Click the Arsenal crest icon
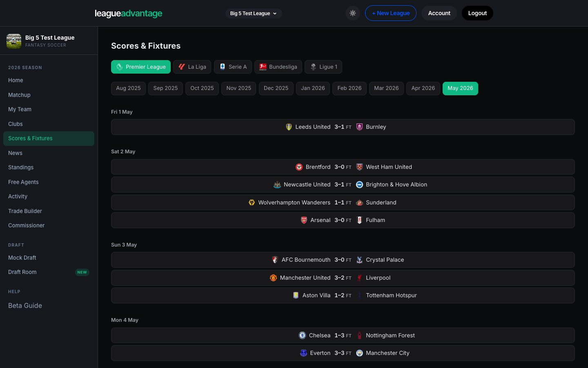 (x=304, y=220)
